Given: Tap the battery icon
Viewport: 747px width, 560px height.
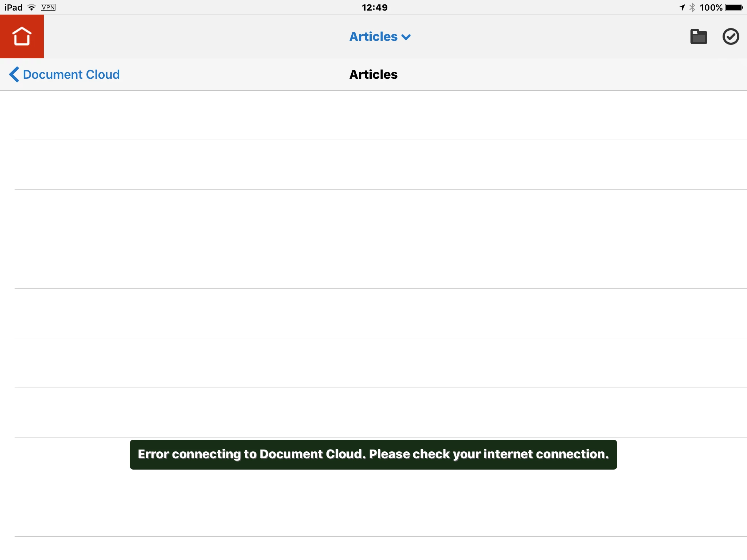Looking at the screenshot, I should [x=734, y=8].
